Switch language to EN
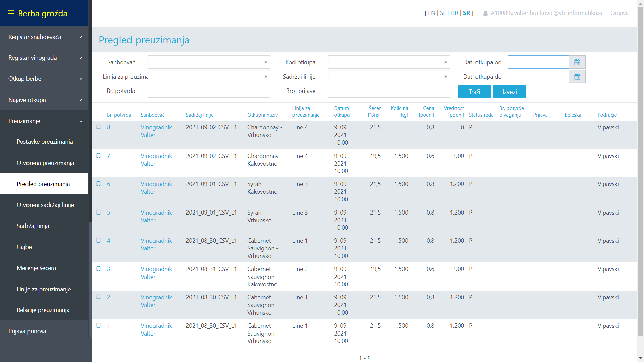644x362 pixels. point(432,13)
